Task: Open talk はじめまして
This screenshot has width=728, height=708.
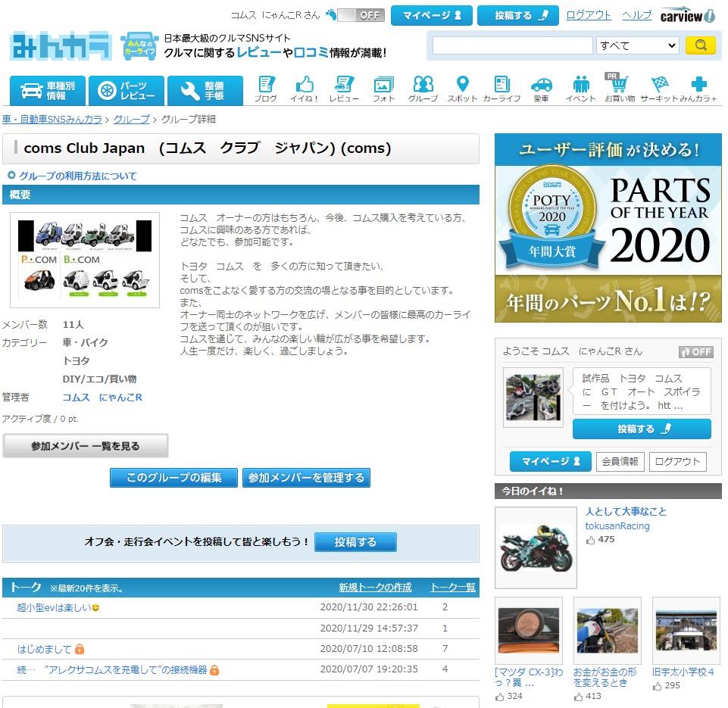Action: coord(44,649)
